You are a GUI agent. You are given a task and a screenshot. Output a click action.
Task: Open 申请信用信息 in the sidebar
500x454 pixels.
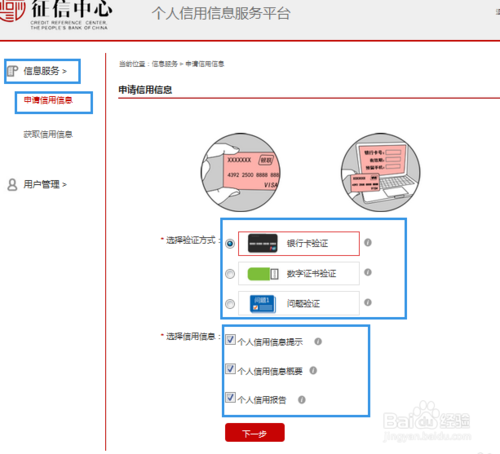pyautogui.click(x=48, y=100)
